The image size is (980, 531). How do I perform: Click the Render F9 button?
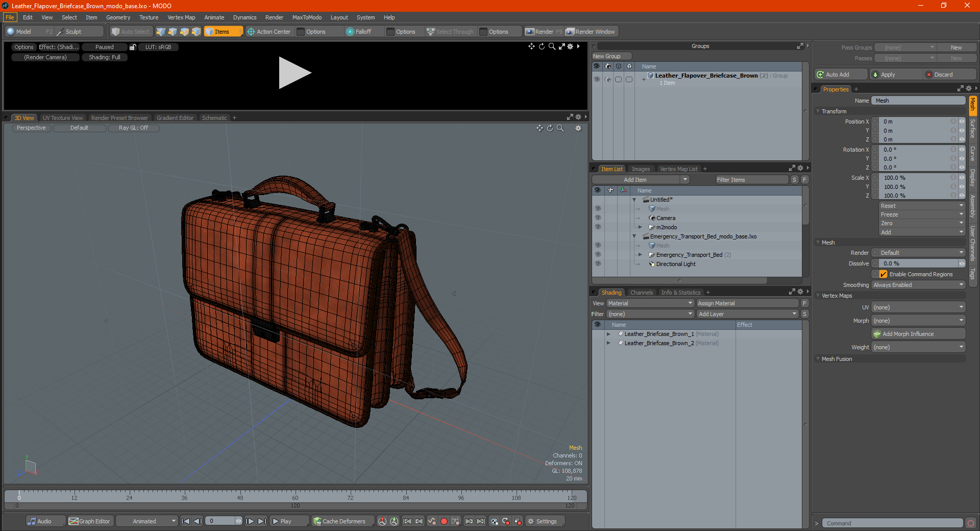[544, 32]
